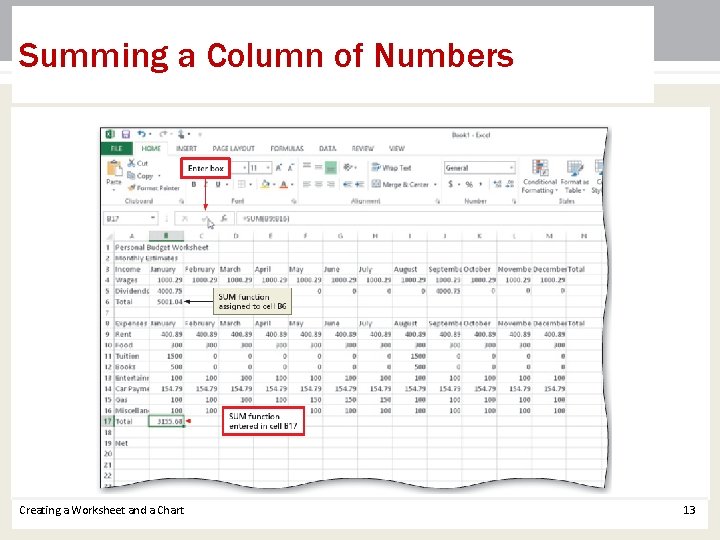Select cell B6 showing 5001.04

(166, 302)
